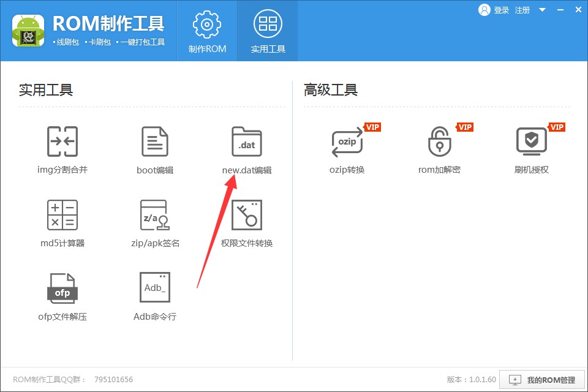Click the 我的ROM管理 button
The height and width of the screenshot is (392, 588).
coord(541,380)
